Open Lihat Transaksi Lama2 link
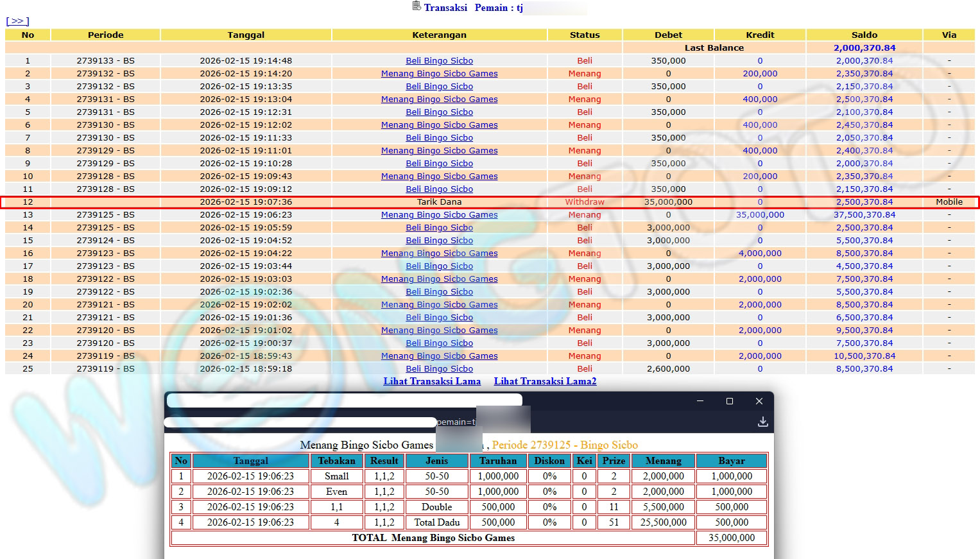This screenshot has height=559, width=980. click(545, 381)
